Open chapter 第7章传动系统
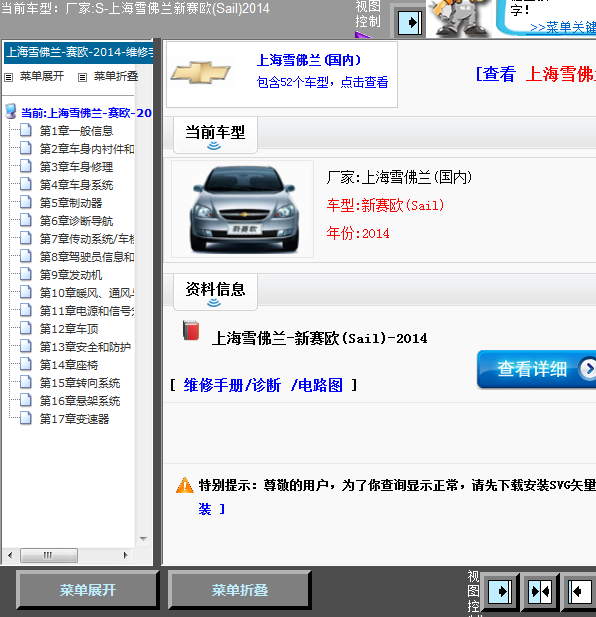This screenshot has width=596, height=617. 87,239
